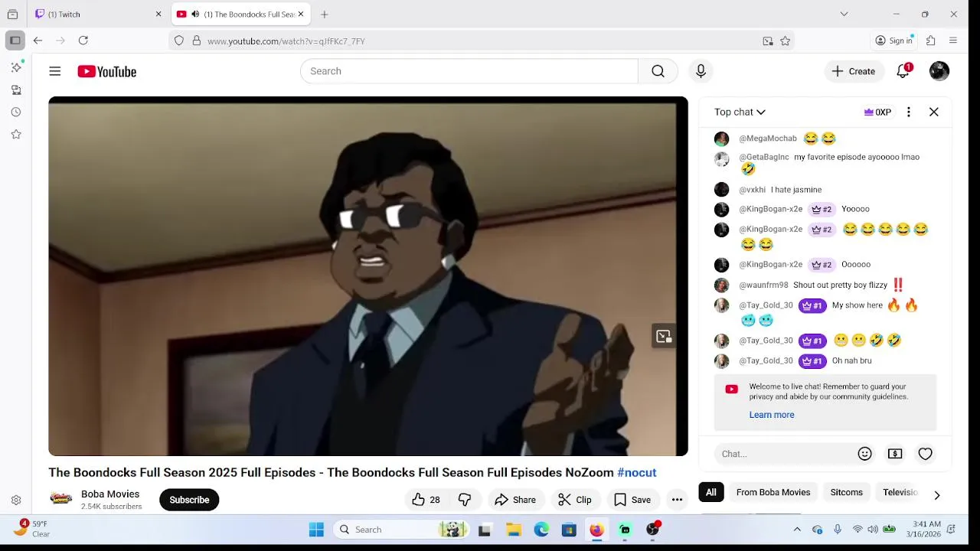Select The Boondocks YouTube tab
Image resolution: width=980 pixels, height=551 pixels.
coord(240,14)
